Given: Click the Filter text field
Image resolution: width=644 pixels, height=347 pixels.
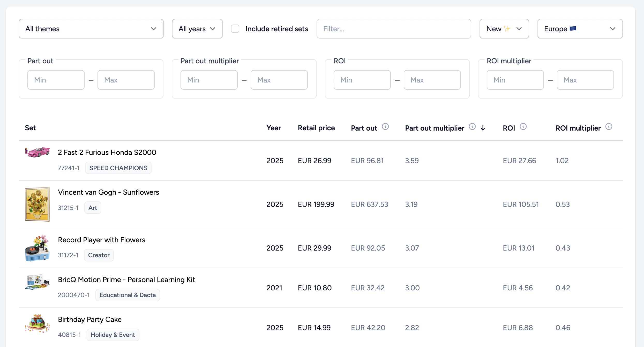Looking at the screenshot, I should (394, 29).
